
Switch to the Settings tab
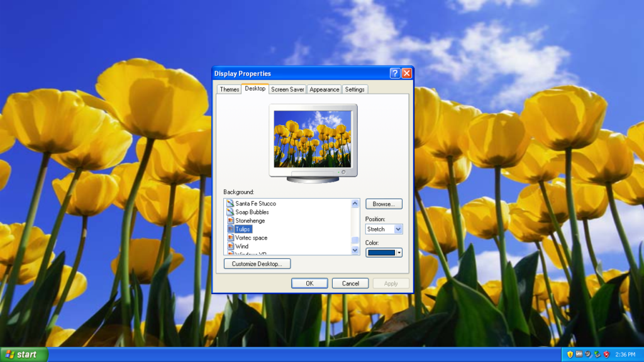pos(355,89)
